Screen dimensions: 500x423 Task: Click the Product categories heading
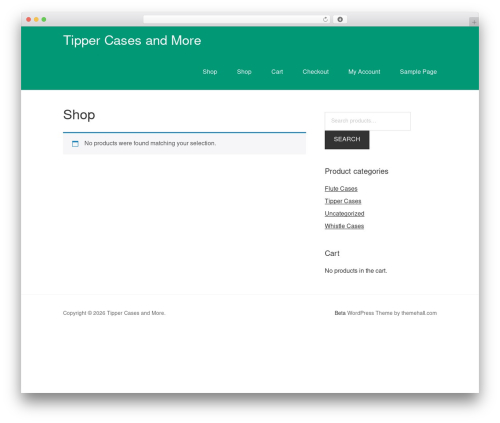click(356, 171)
